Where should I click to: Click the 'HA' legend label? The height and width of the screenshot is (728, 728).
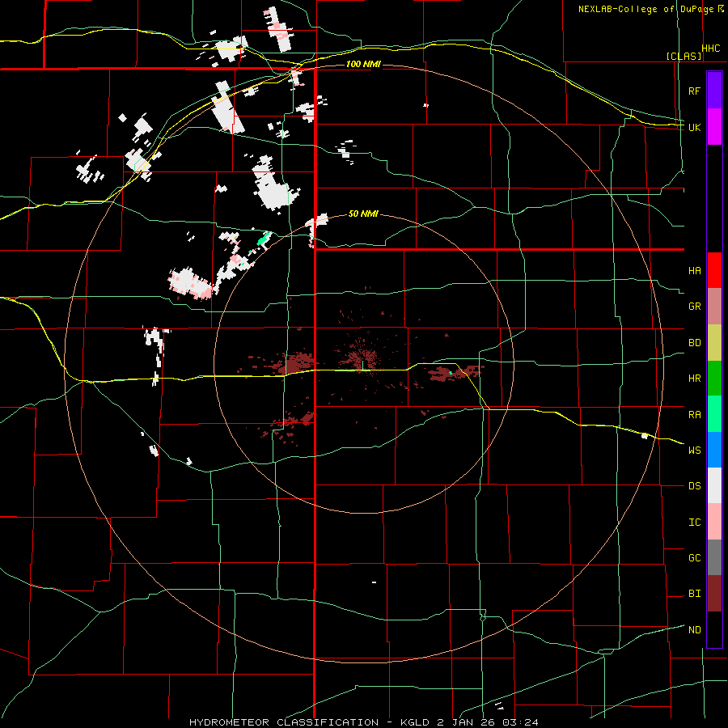[694, 270]
